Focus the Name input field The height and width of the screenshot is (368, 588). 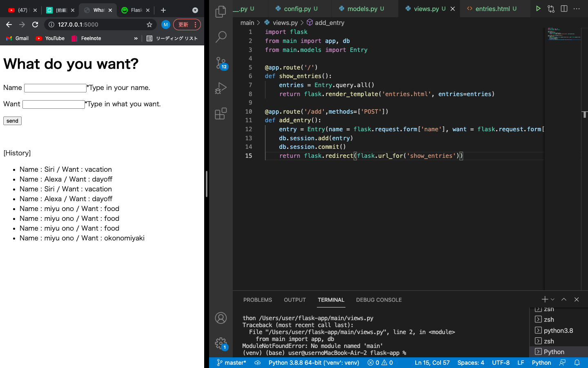(55, 88)
